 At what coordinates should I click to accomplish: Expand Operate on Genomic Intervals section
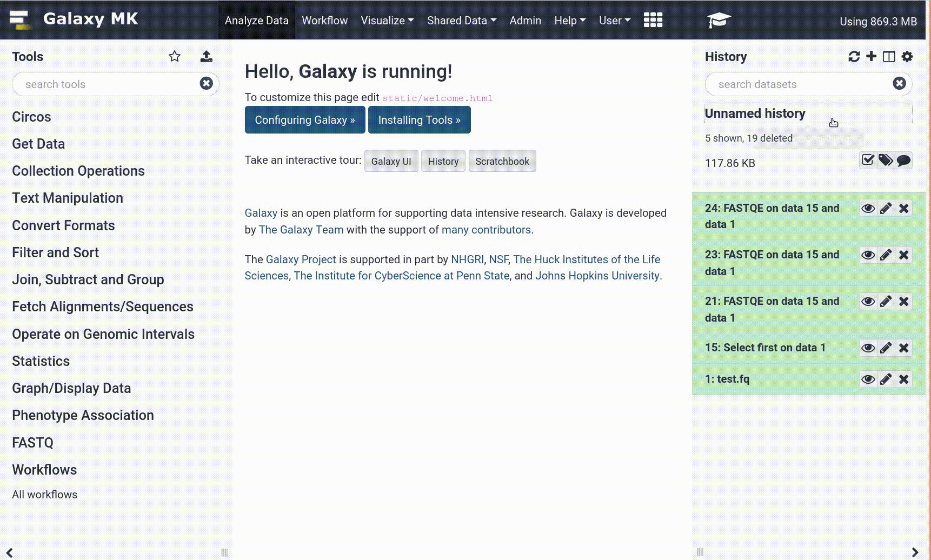103,334
